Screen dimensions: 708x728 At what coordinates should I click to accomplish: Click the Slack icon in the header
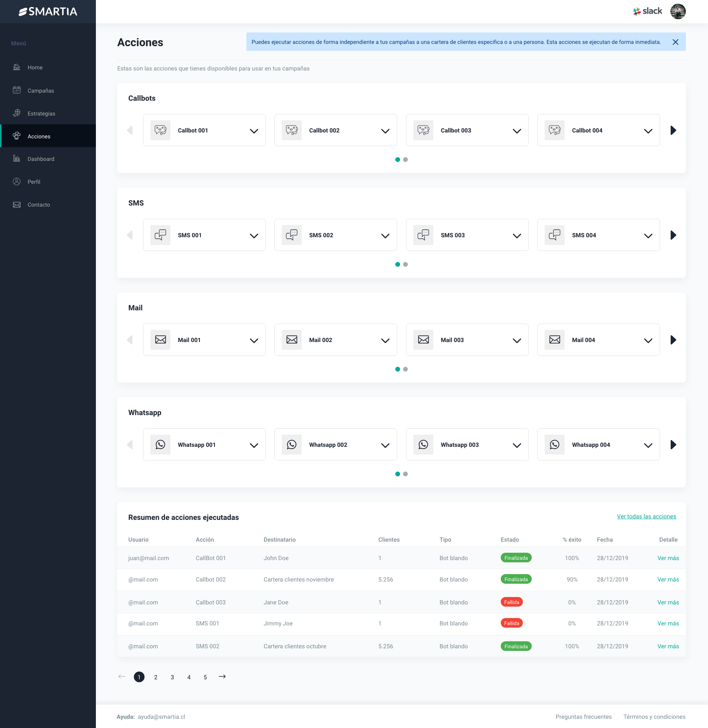(636, 11)
